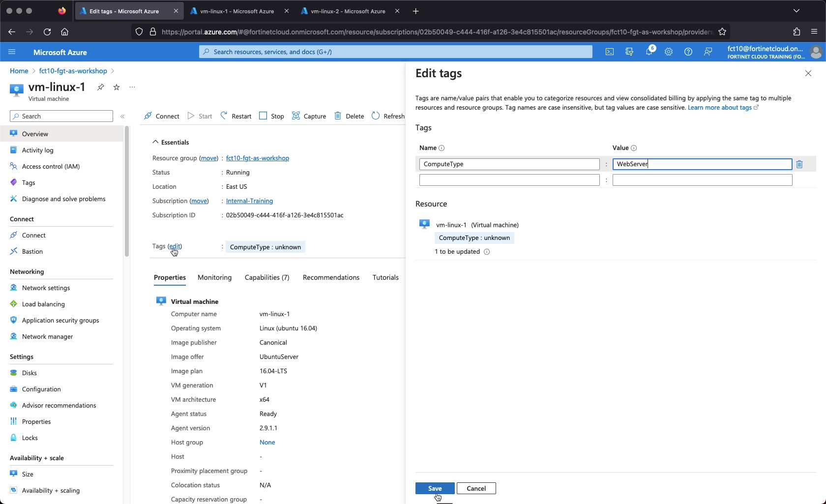This screenshot has height=504, width=826.
Task: Select the Properties tab
Action: 170,277
